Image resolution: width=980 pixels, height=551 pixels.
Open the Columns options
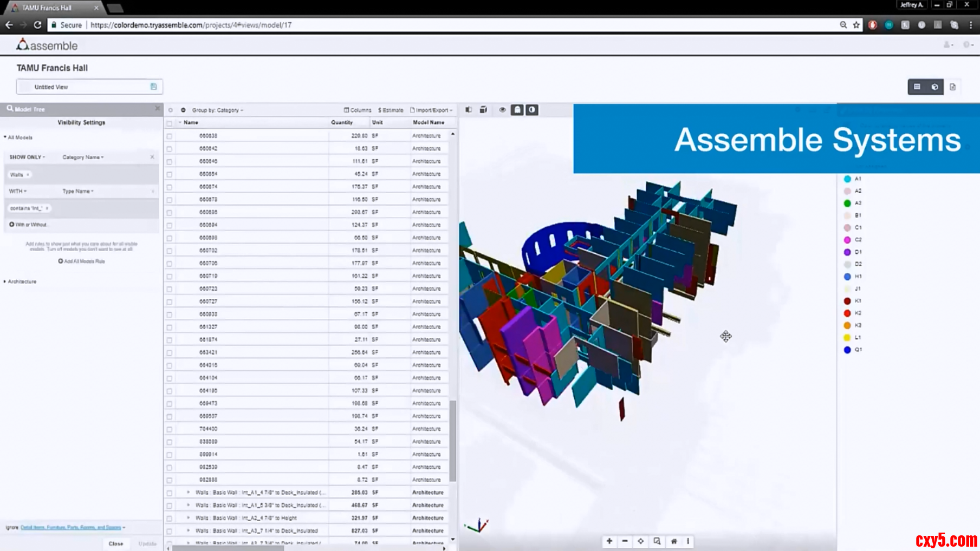(358, 110)
